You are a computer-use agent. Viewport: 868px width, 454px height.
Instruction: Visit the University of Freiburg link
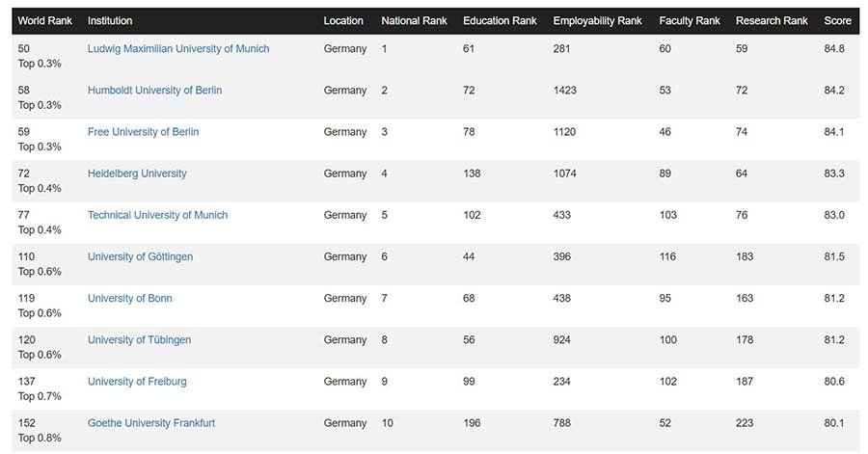(x=137, y=381)
